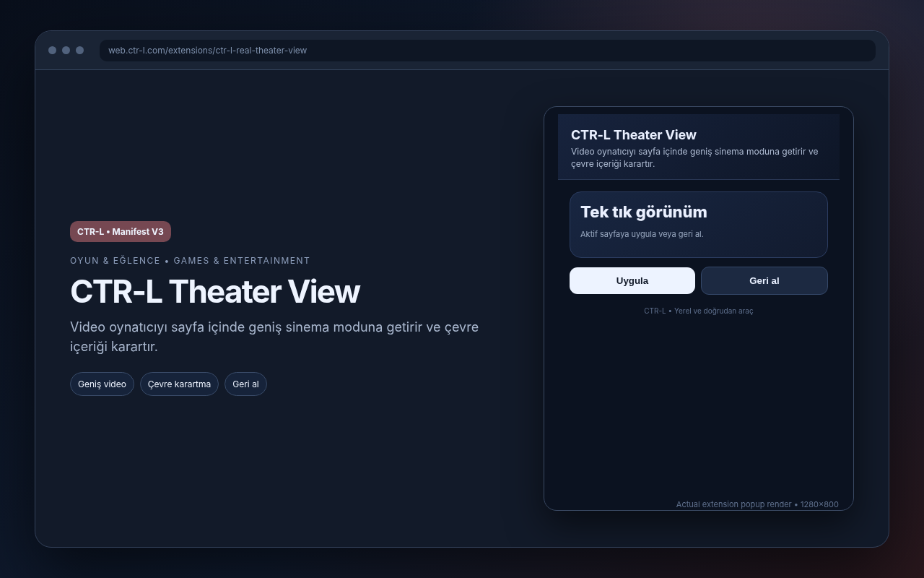The width and height of the screenshot is (924, 578).
Task: Click the second window control dot
Action: [66, 51]
